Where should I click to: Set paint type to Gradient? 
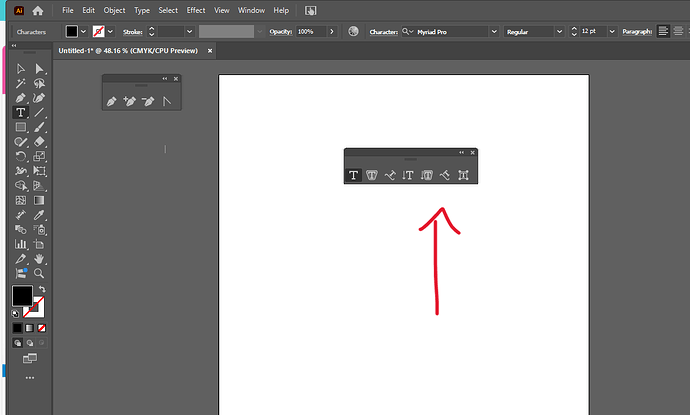(x=29, y=328)
